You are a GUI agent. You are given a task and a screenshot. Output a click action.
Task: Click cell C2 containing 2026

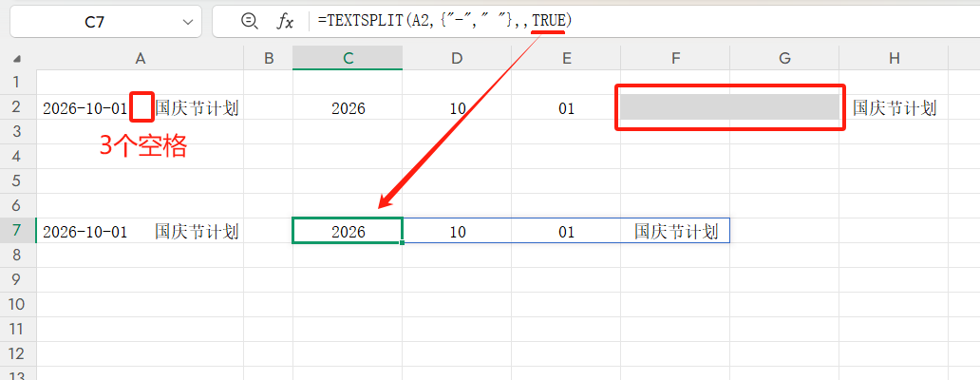click(x=348, y=107)
